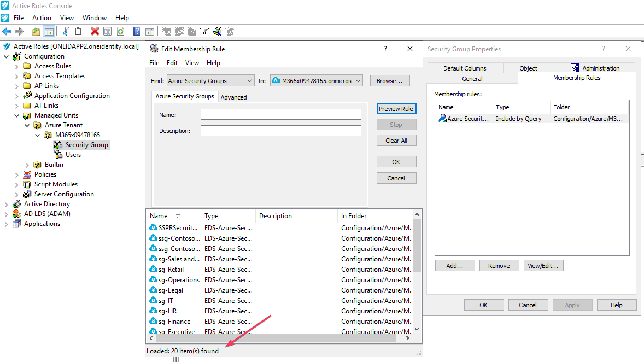Click the back arrow in the toolbar
The height and width of the screenshot is (362, 644).
(x=7, y=31)
